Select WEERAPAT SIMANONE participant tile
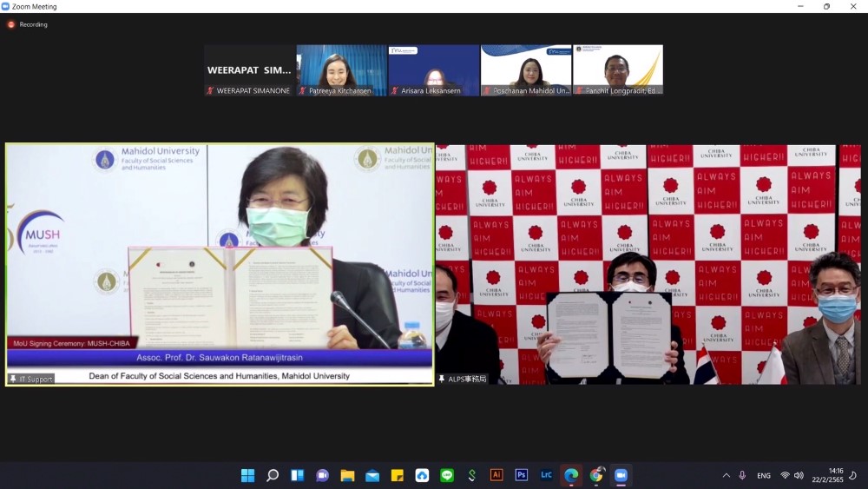 [x=250, y=70]
